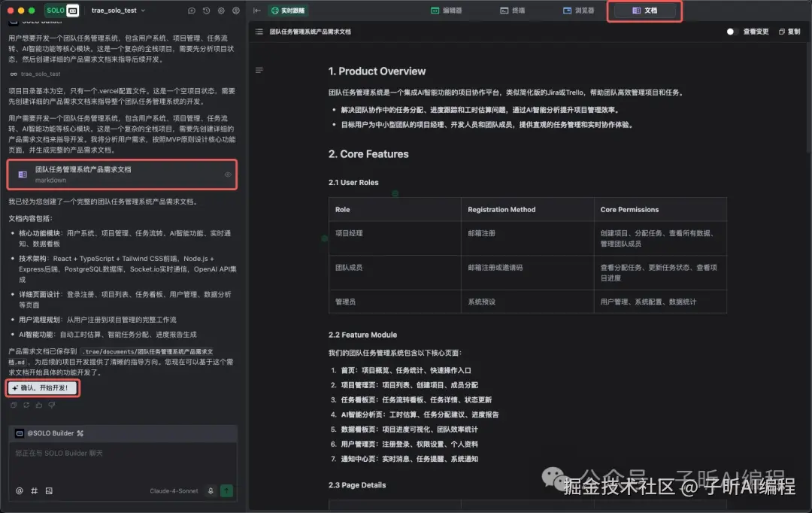Viewport: 812px width, 513px height.
Task: Open the outline icon left of document
Action: [259, 70]
